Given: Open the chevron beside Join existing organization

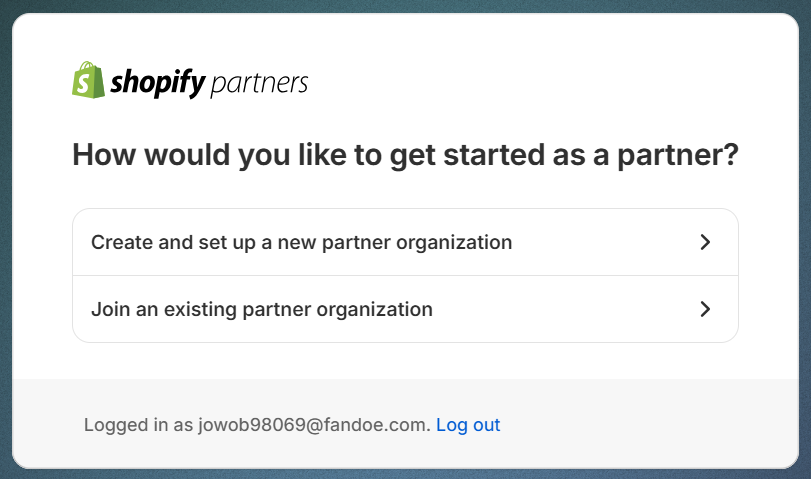Looking at the screenshot, I should coord(705,309).
